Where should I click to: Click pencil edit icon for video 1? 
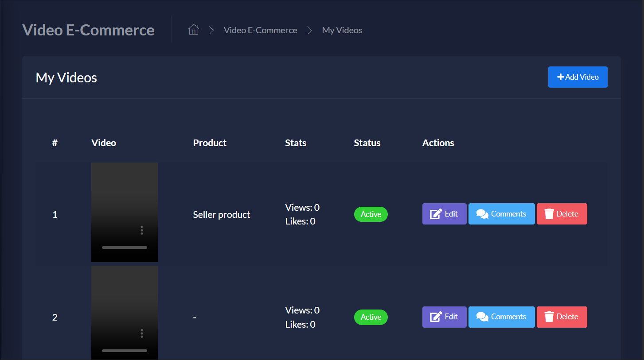pos(436,214)
